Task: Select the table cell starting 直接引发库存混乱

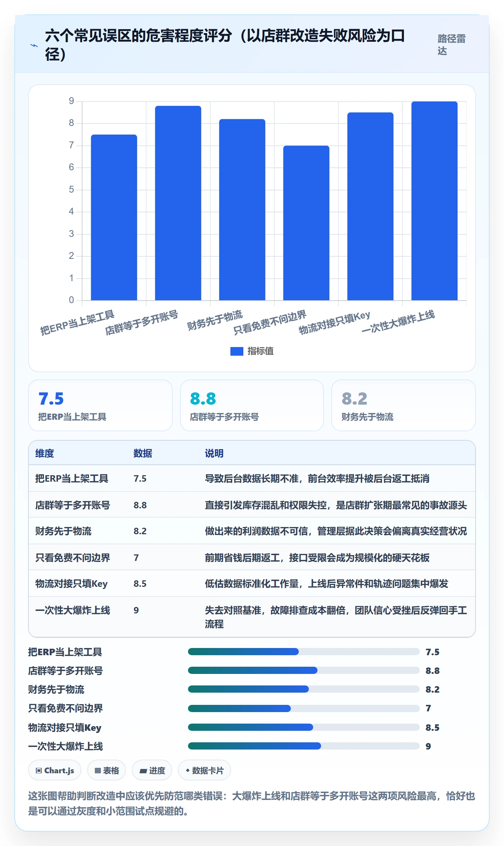Action: pos(336,505)
